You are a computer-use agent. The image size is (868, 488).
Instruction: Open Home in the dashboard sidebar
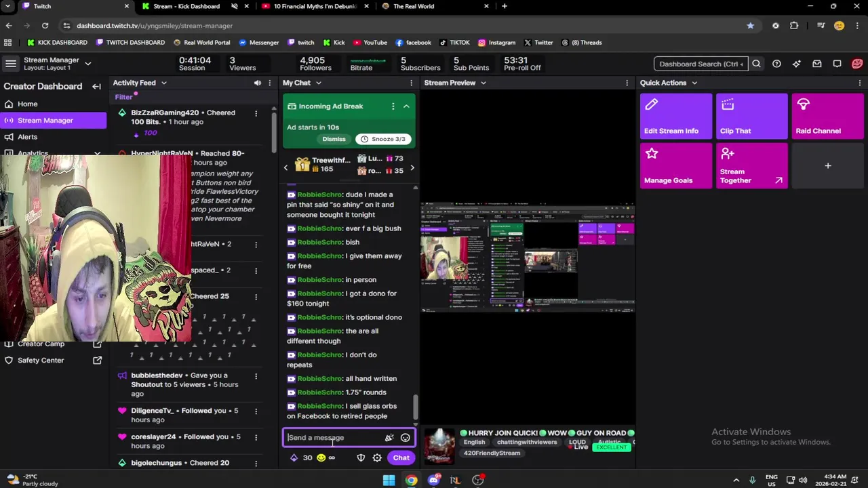[27, 104]
